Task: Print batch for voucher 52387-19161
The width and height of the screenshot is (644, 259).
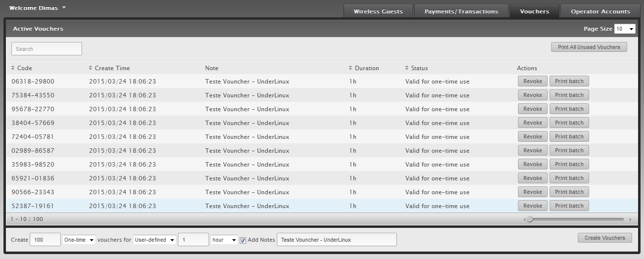Action: tap(569, 206)
